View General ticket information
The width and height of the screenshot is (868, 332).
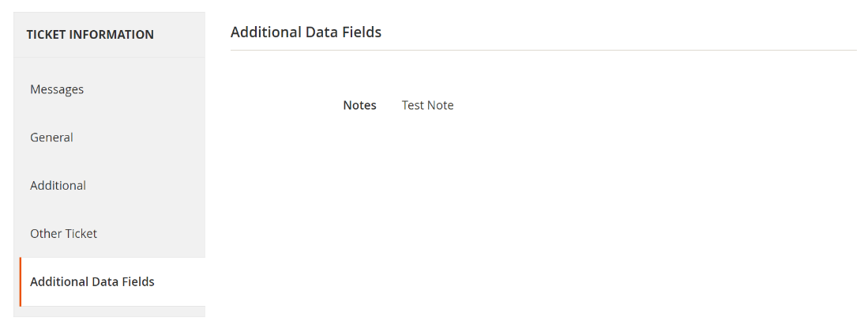(51, 138)
